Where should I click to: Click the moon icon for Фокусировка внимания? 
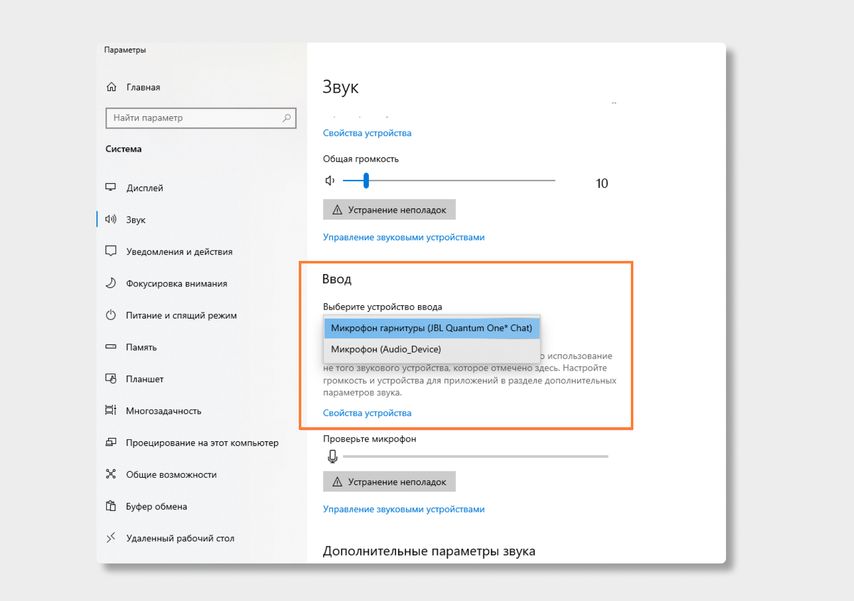point(112,283)
